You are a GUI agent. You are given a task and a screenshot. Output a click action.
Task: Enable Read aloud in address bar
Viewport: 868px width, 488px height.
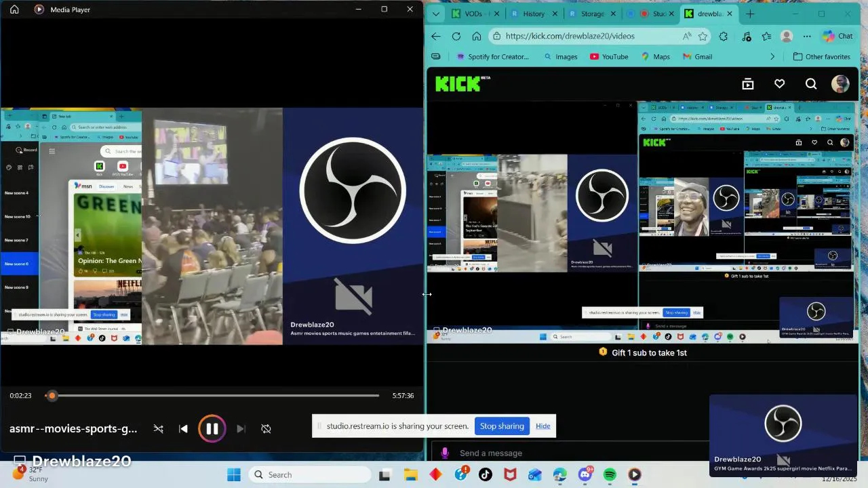[x=687, y=37]
